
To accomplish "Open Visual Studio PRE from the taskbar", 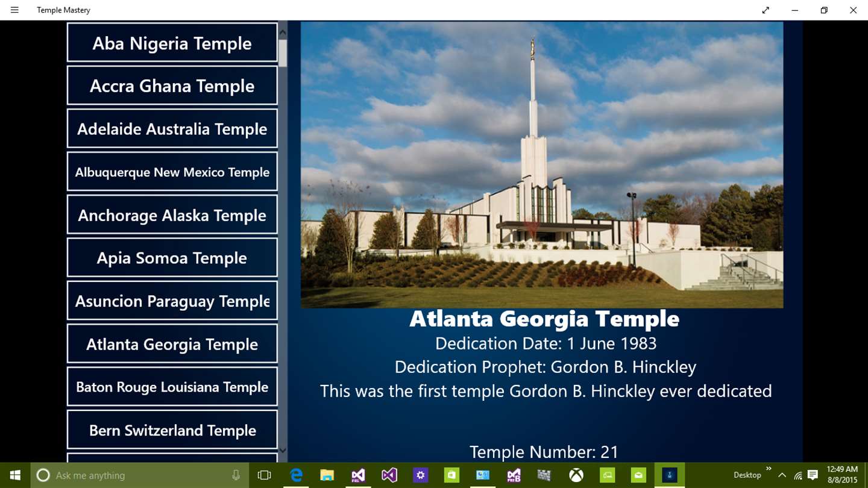I will point(358,475).
